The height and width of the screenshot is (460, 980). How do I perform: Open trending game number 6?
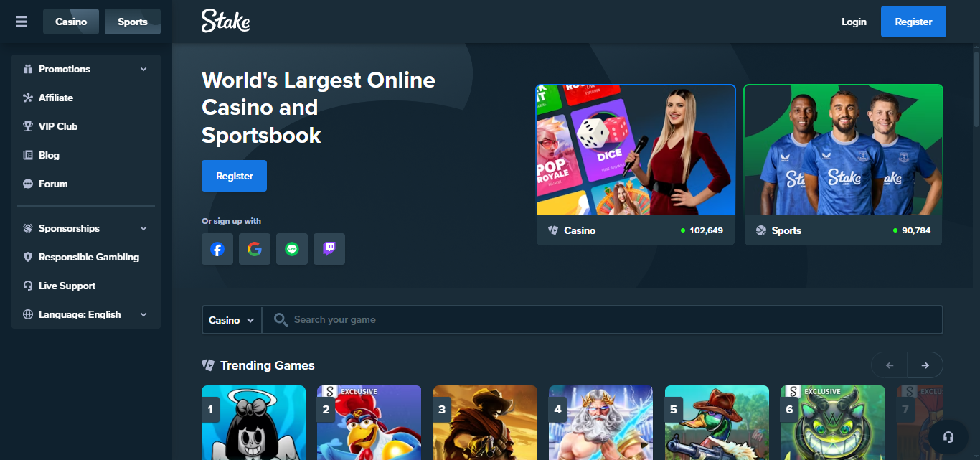tap(833, 423)
